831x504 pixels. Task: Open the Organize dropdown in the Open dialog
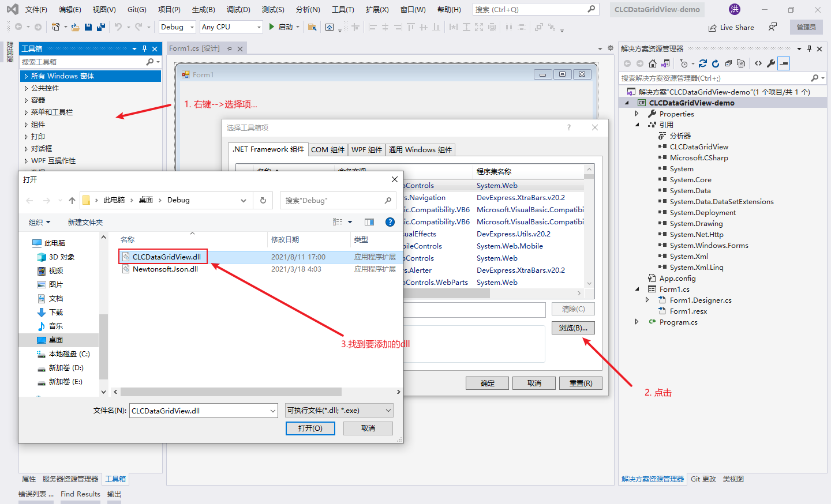40,223
